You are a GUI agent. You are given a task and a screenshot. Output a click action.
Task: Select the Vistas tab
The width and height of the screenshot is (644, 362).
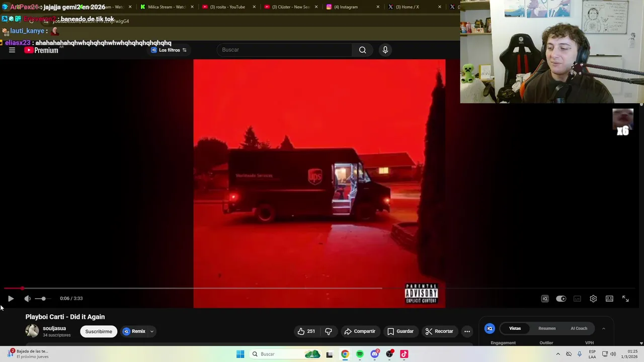pos(515,328)
